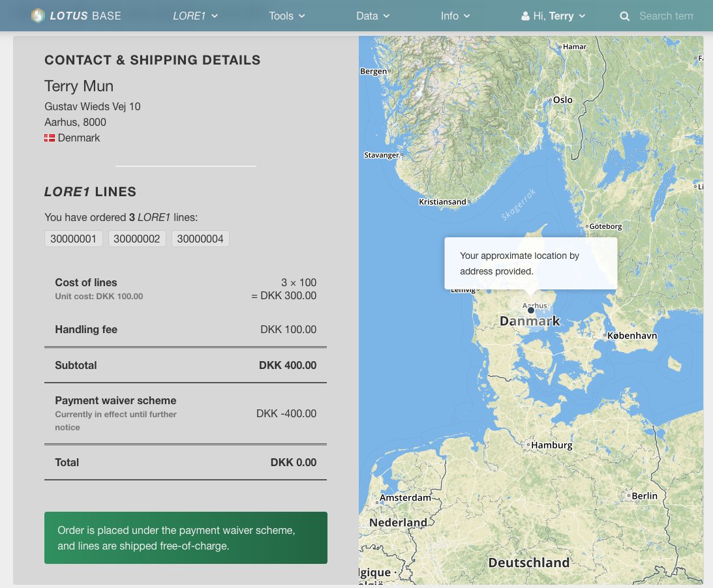Click the Danish flag icon next to Denmark

coord(50,138)
